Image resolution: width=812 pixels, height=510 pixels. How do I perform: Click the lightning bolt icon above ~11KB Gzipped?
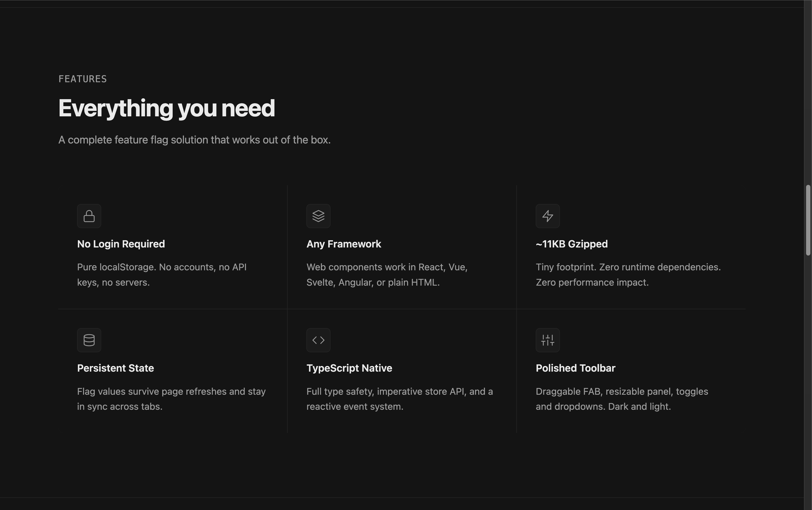click(548, 216)
